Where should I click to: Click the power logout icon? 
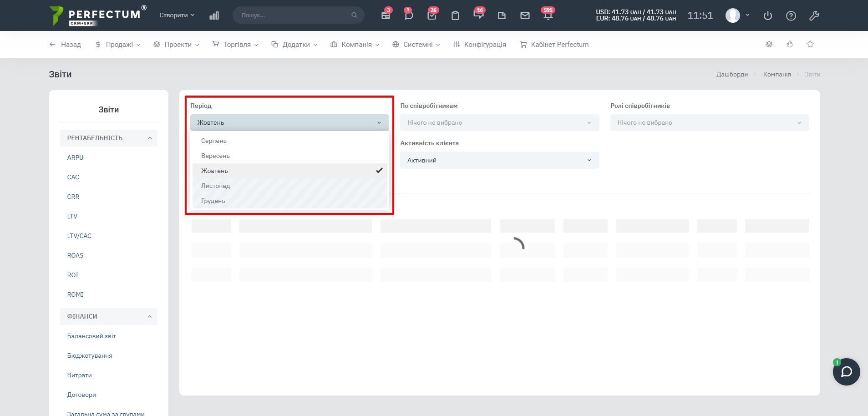tap(768, 16)
